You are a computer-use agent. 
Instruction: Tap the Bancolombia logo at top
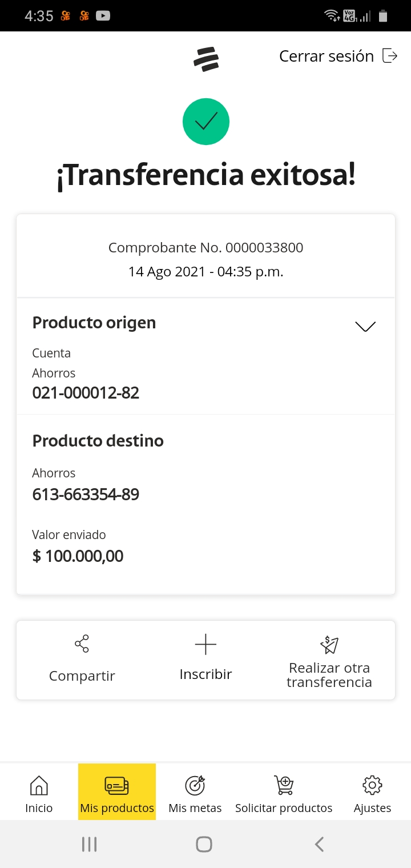(x=206, y=59)
